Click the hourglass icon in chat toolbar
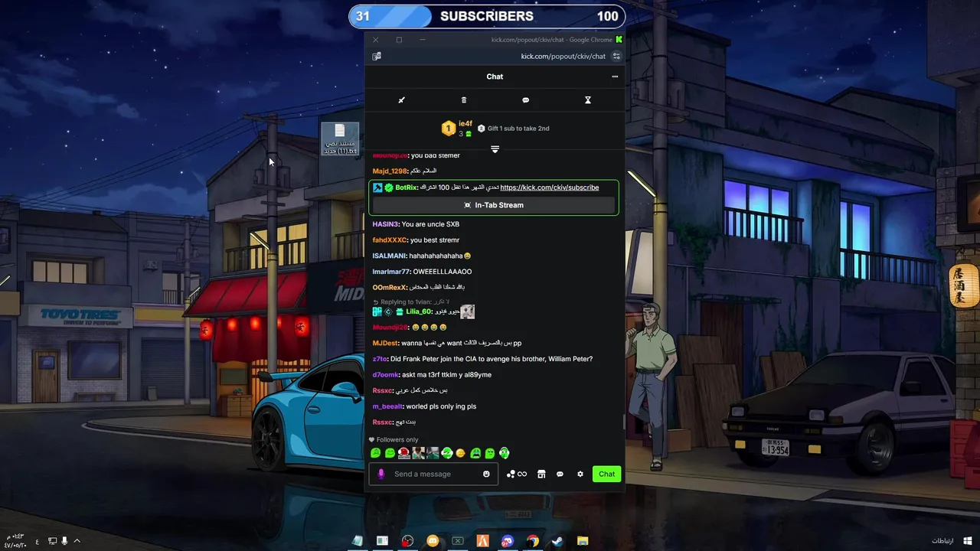This screenshot has width=980, height=551. click(588, 100)
